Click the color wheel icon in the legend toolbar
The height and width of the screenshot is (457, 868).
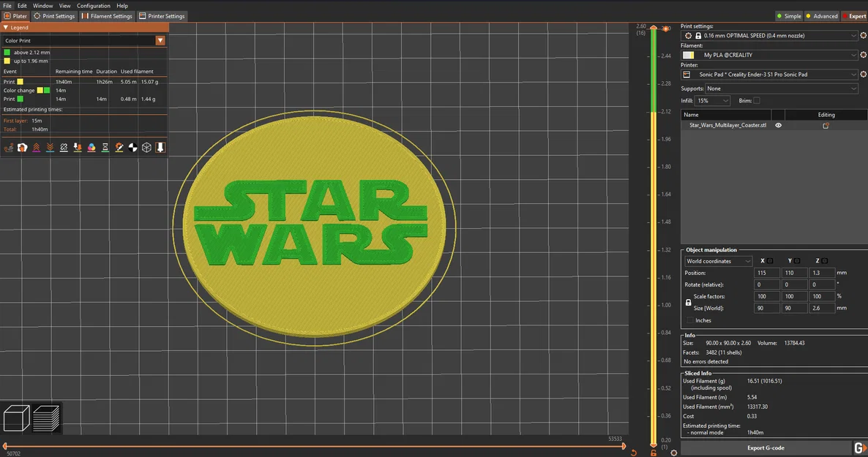click(90, 147)
